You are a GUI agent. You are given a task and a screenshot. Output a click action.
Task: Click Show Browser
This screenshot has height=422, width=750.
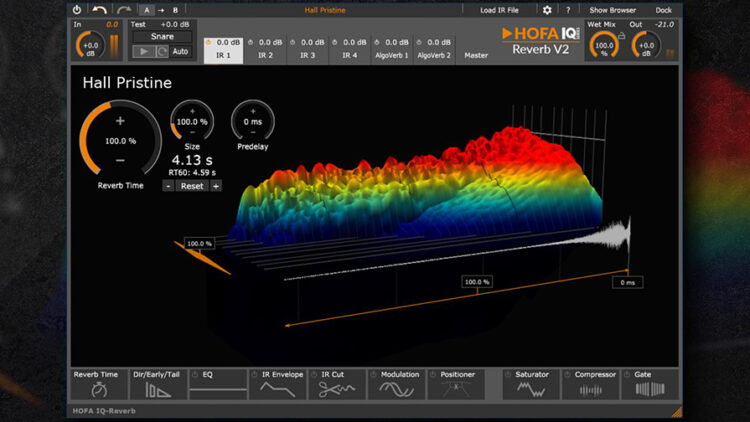(x=612, y=10)
